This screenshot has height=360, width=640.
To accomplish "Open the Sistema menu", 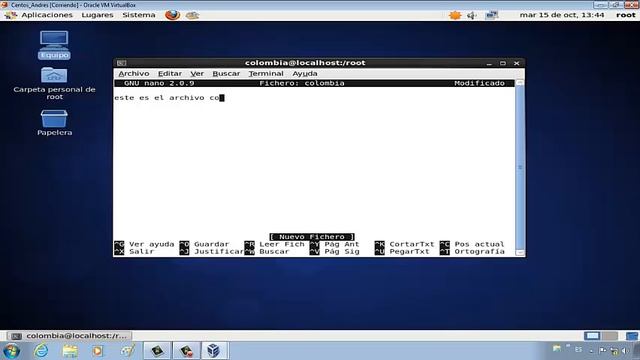I will 139,15.
